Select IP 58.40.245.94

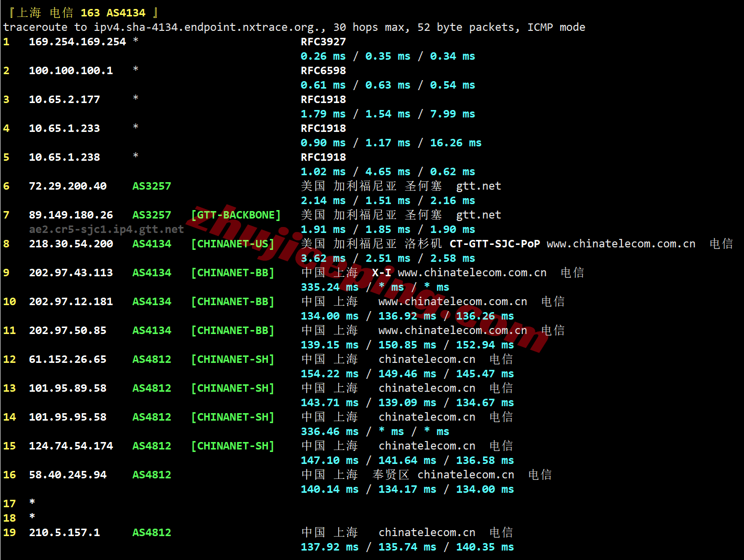click(x=68, y=475)
